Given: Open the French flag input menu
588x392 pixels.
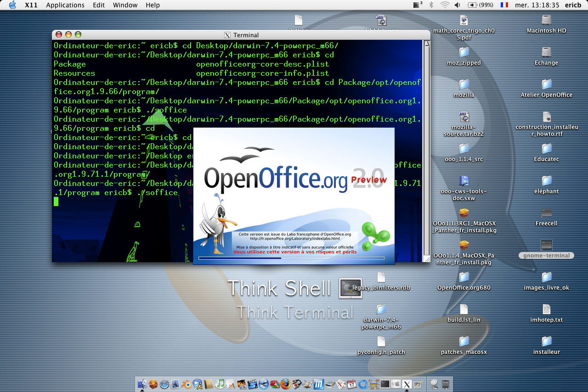Looking at the screenshot, I should click(x=504, y=5).
